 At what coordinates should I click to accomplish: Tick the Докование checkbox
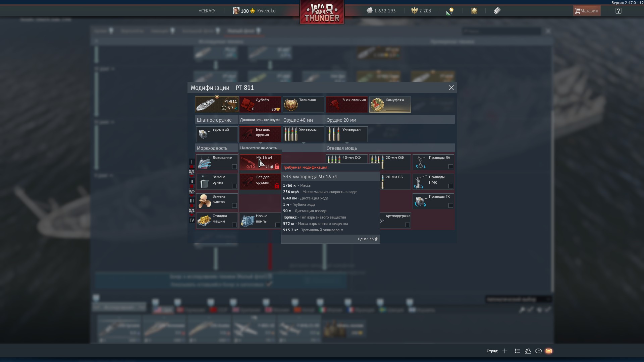(x=234, y=167)
